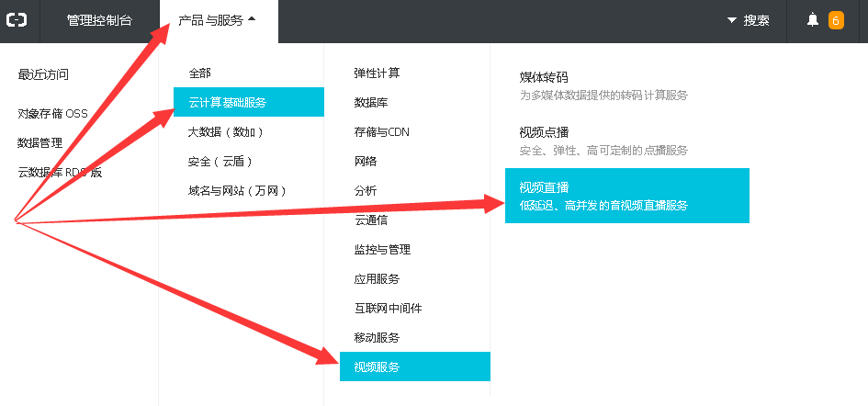Screen dimensions: 868x406
Task: Click description 安全、弹性、高可定制的点播服务
Action: (603, 150)
